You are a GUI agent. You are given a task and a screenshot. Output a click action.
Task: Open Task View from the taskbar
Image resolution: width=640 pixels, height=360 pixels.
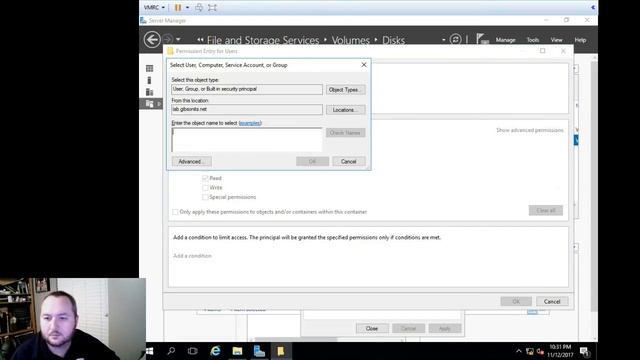(x=192, y=351)
